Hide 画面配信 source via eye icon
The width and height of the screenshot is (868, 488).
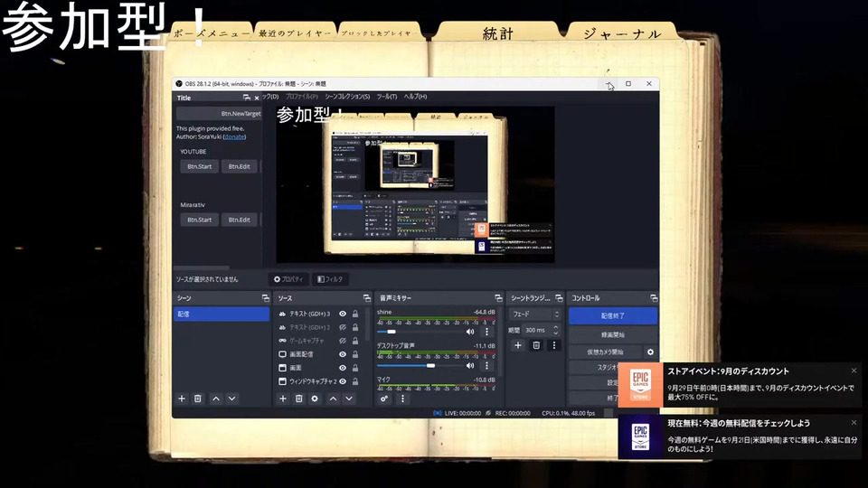coord(343,354)
